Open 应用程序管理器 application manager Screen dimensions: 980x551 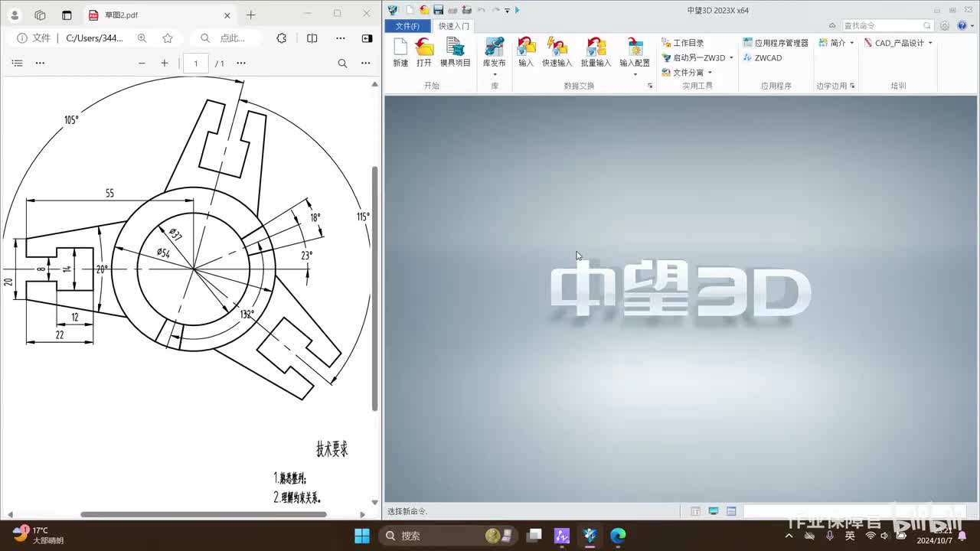(x=776, y=43)
